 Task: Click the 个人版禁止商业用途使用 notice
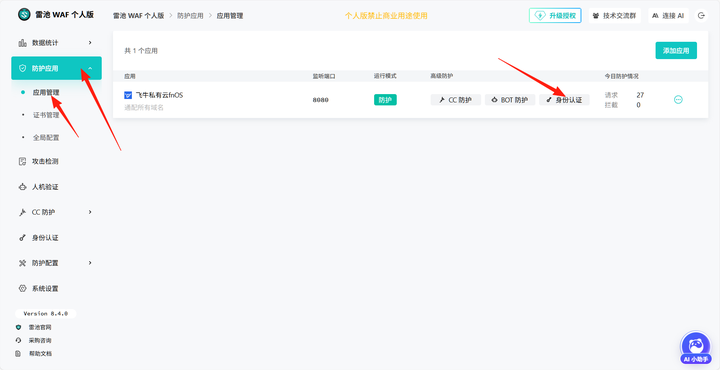(386, 16)
